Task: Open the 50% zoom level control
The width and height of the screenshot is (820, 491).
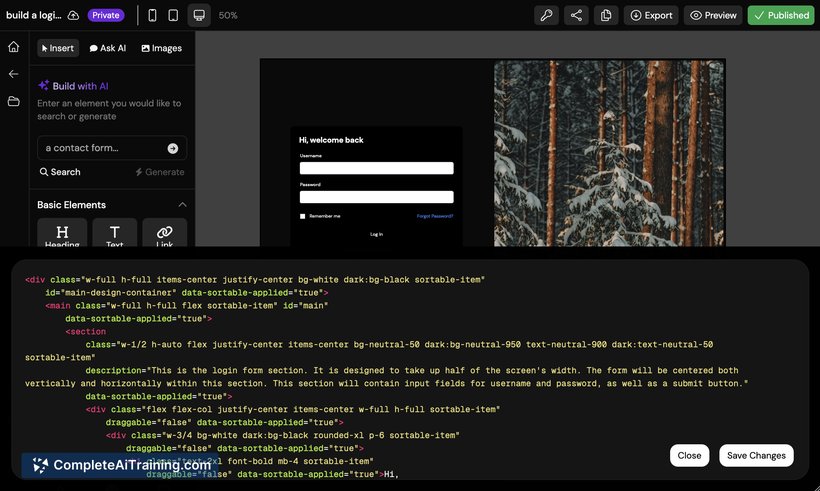Action: click(228, 16)
